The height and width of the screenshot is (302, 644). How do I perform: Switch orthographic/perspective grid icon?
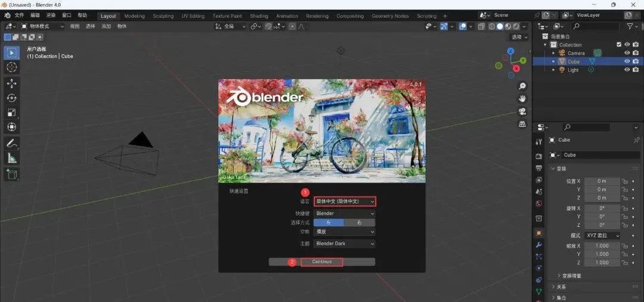pyautogui.click(x=522, y=124)
